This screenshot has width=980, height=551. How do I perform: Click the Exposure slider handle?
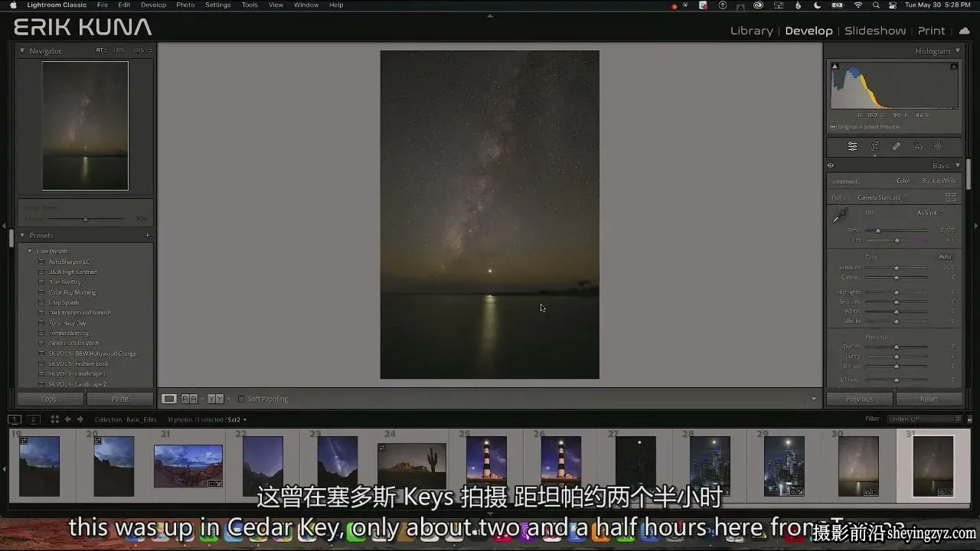click(897, 268)
